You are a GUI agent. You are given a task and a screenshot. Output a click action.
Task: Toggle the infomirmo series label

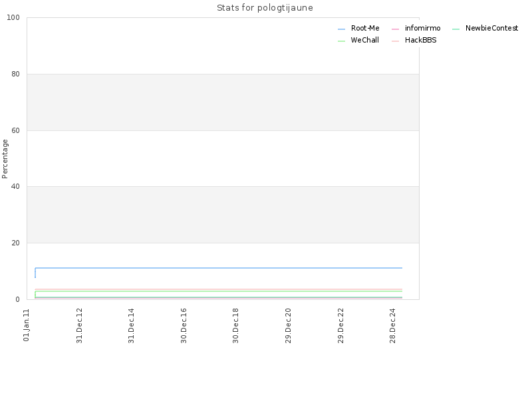click(x=423, y=28)
